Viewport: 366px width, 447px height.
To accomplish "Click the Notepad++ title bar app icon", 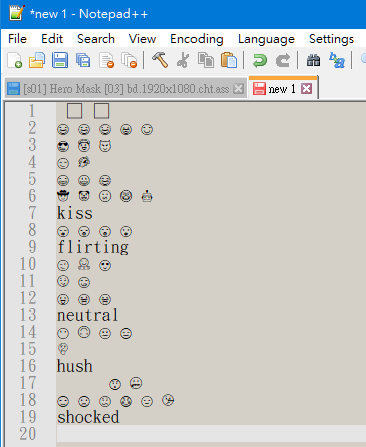I will click(x=17, y=13).
